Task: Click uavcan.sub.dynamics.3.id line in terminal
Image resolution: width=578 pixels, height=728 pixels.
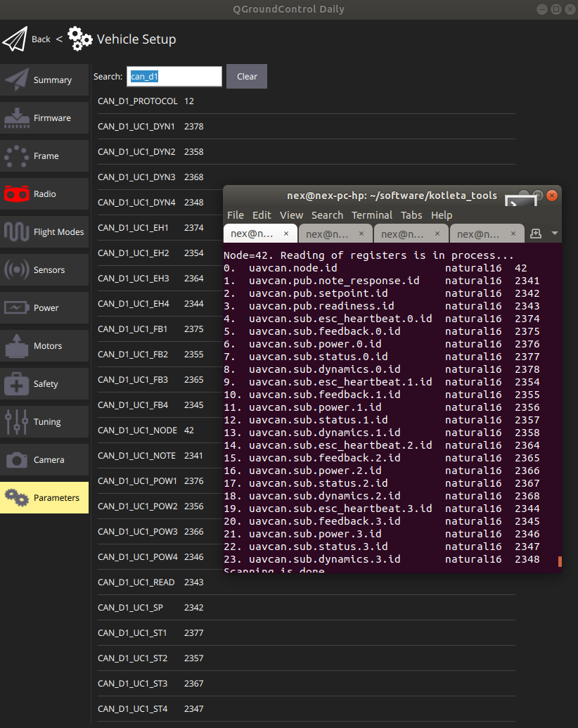Action: click(x=382, y=559)
